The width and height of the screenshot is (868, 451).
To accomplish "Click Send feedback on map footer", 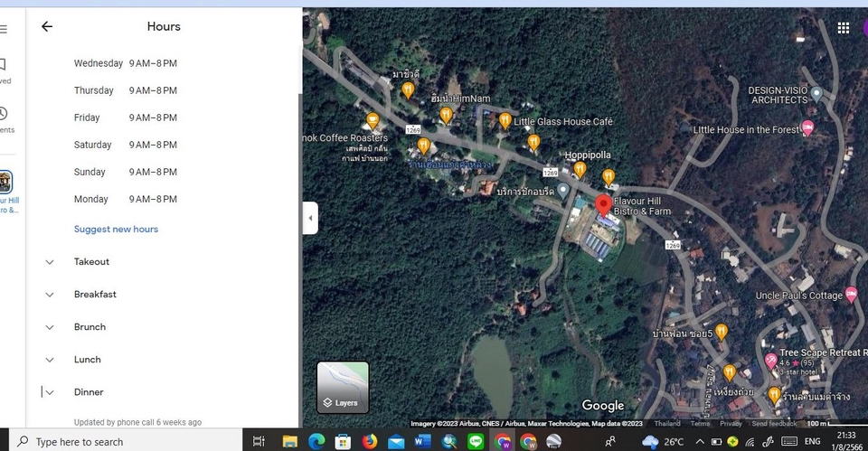I will (x=774, y=423).
